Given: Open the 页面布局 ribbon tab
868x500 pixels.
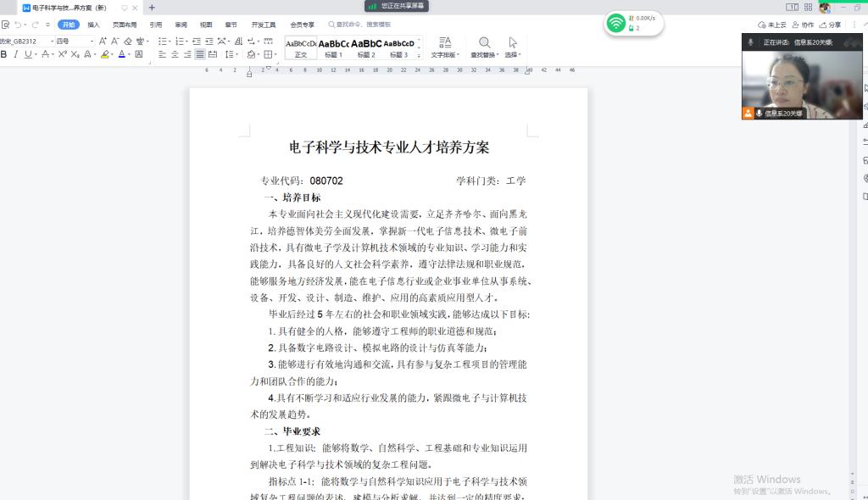Looking at the screenshot, I should pos(125,25).
